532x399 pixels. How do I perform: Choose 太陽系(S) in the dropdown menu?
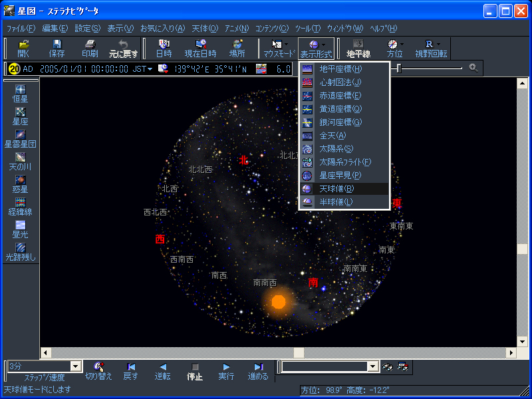(343, 148)
